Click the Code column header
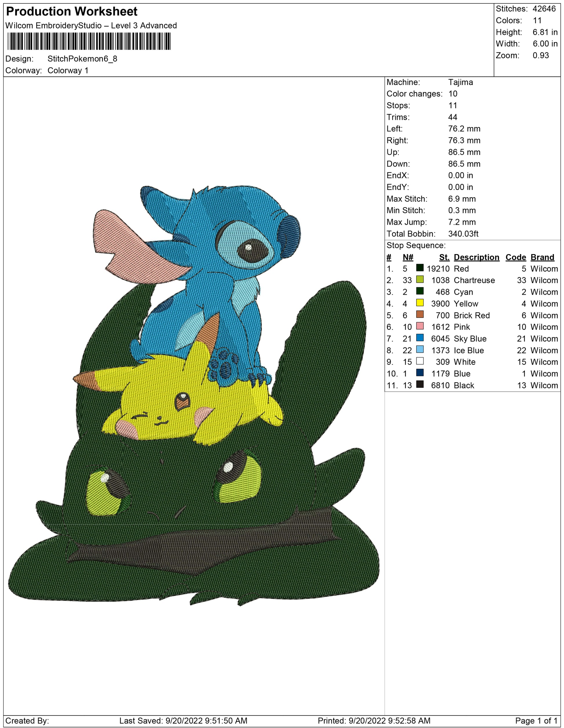The height and width of the screenshot is (728, 564). (516, 257)
